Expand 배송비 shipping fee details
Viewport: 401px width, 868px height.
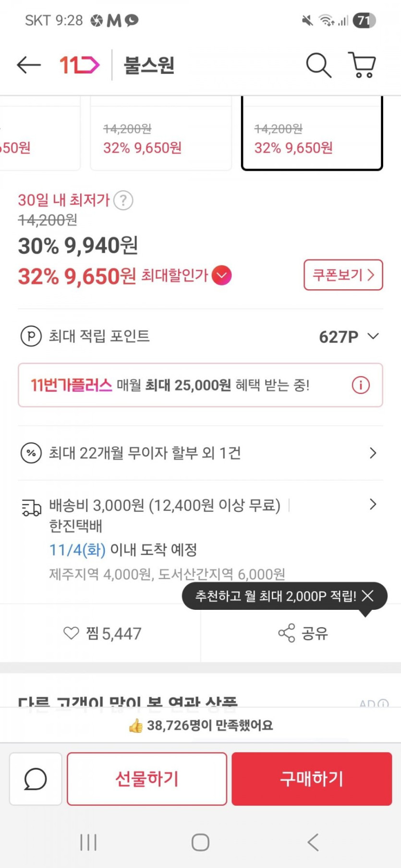(x=373, y=504)
